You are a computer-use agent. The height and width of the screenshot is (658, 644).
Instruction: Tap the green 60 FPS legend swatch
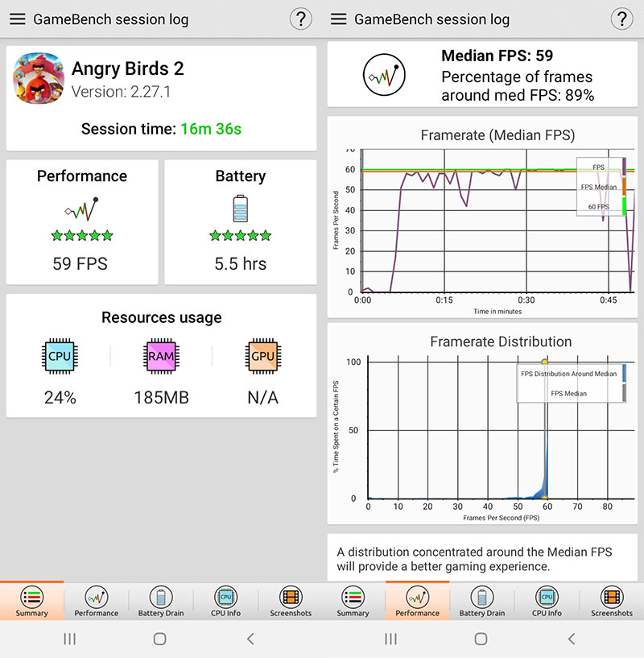(625, 206)
